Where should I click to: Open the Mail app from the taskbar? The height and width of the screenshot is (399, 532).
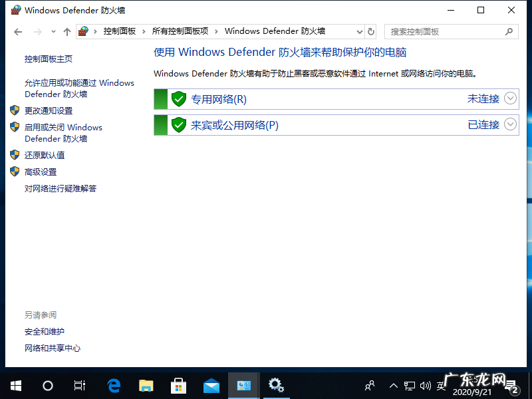tap(211, 386)
